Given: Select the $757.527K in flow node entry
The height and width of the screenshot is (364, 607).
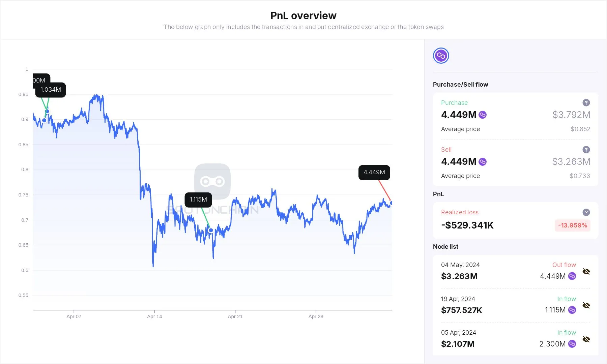Looking at the screenshot, I should click(x=461, y=310).
